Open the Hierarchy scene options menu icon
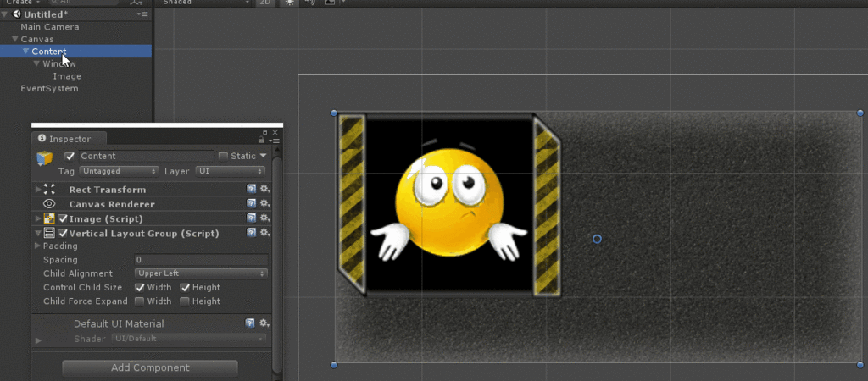This screenshot has width=868, height=381. click(x=142, y=14)
